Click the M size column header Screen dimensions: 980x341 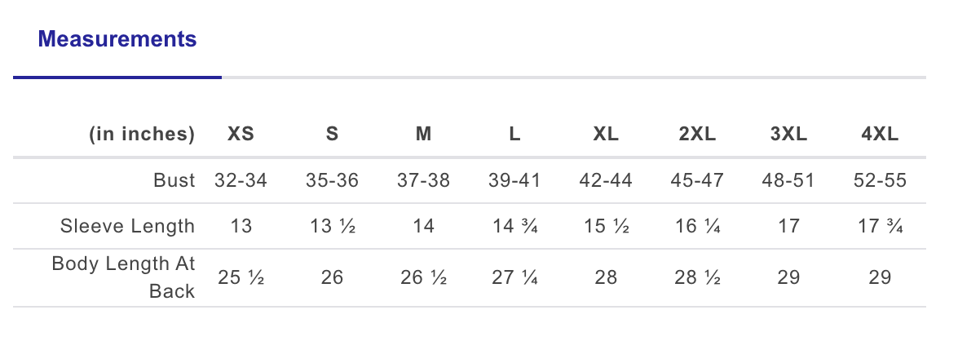[423, 135]
